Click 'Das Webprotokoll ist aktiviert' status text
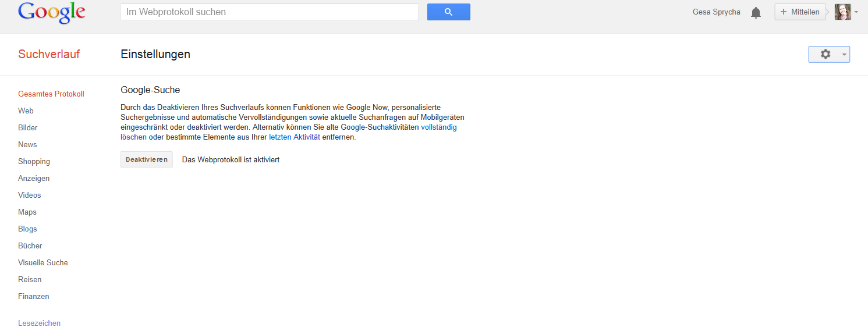This screenshot has height=331, width=868. (231, 159)
